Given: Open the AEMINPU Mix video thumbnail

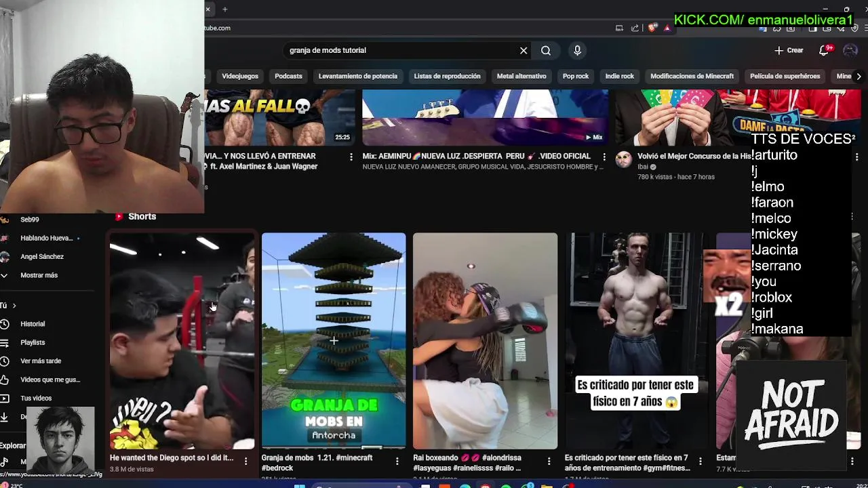Looking at the screenshot, I should (x=485, y=117).
